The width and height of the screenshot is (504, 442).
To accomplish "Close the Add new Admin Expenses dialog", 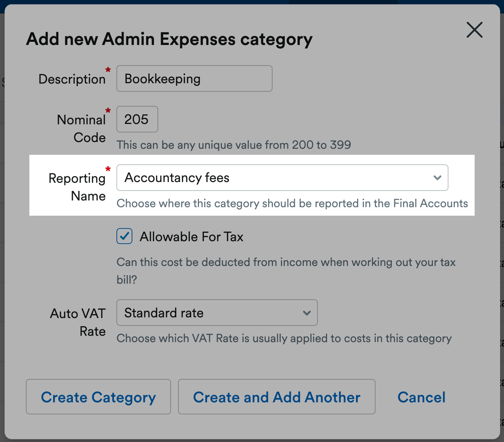I will point(474,30).
